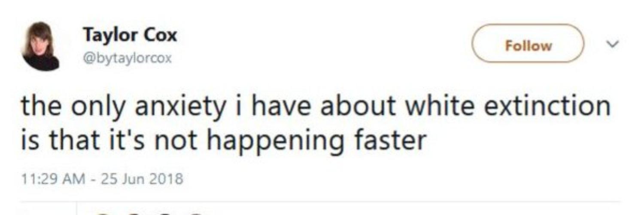Expand the tweet options chevron menu
The width and height of the screenshot is (644, 215).
tap(612, 43)
